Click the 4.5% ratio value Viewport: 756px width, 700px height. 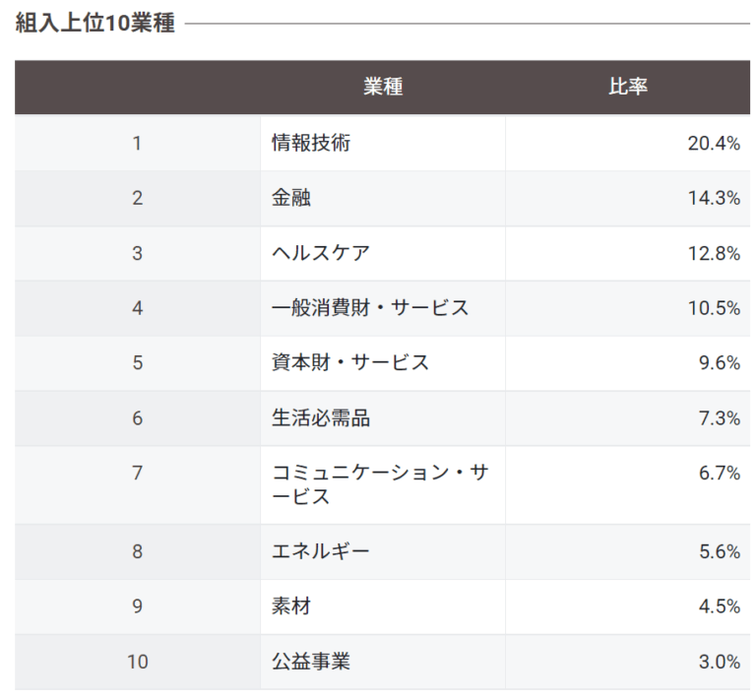[719, 606]
